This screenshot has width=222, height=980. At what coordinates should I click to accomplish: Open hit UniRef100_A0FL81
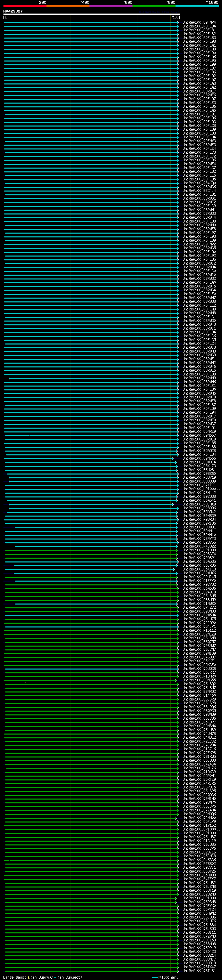click(x=199, y=30)
